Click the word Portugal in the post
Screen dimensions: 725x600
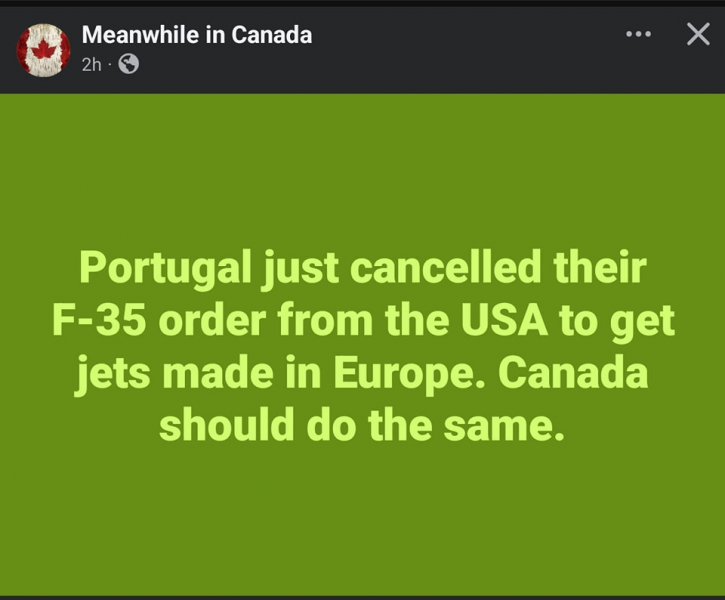[166, 270]
